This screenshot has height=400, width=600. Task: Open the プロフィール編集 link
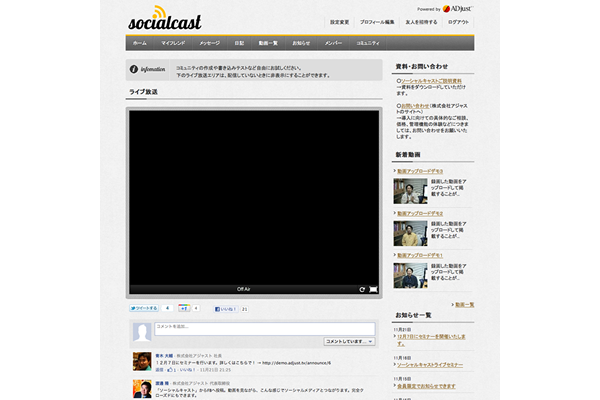click(376, 21)
